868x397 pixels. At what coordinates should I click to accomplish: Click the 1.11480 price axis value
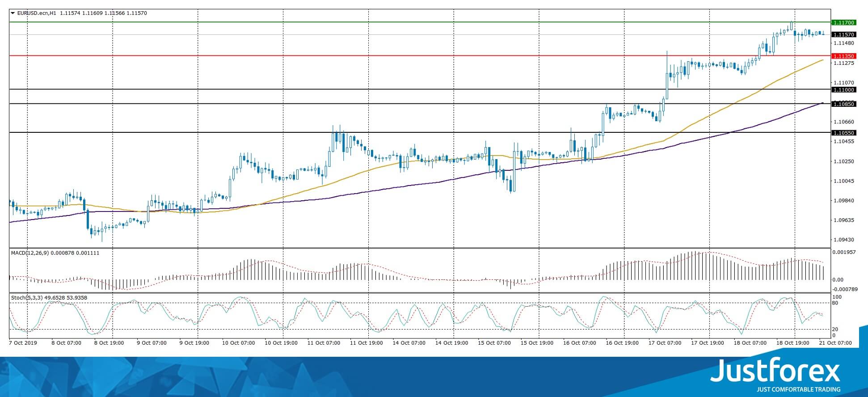coord(843,43)
